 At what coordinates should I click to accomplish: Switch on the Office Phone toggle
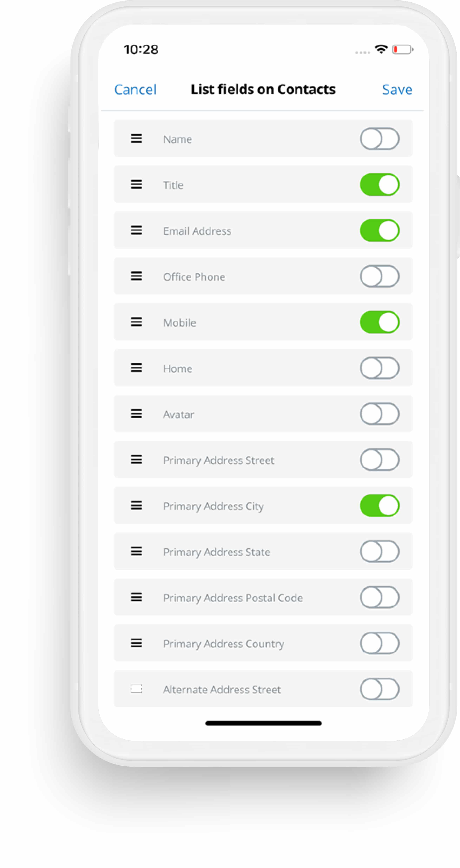[x=379, y=276]
